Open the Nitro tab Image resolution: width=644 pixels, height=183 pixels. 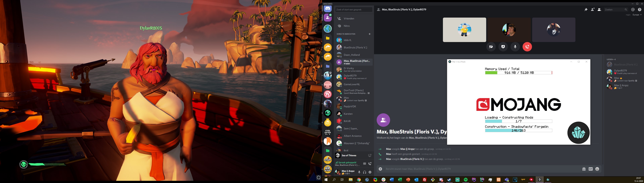pos(346,26)
